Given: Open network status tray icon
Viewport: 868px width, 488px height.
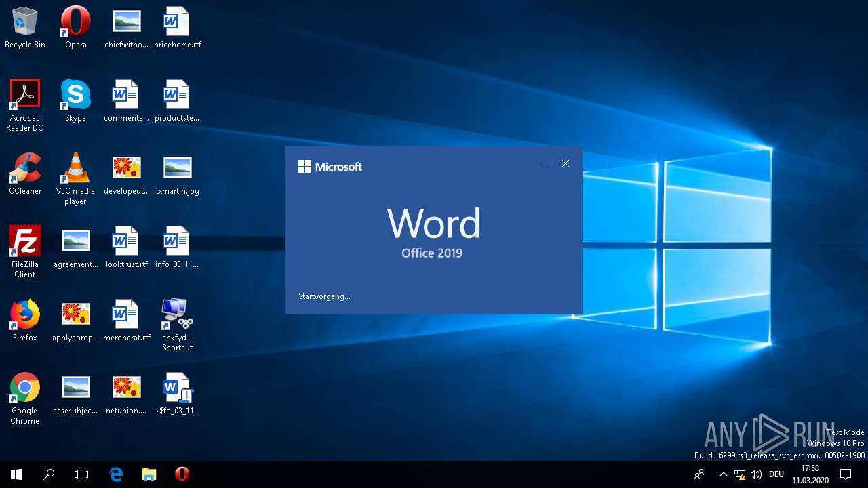Looking at the screenshot, I should click(740, 474).
